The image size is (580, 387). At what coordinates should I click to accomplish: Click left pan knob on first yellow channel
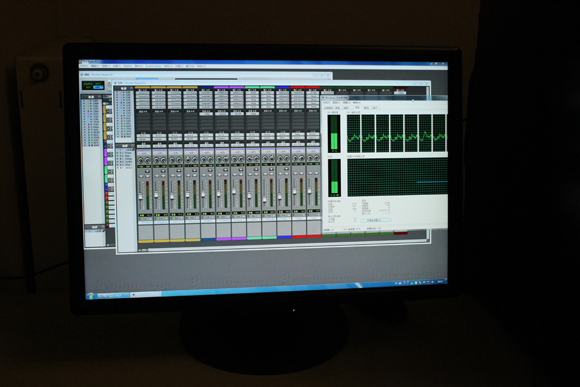pyautogui.click(x=141, y=160)
